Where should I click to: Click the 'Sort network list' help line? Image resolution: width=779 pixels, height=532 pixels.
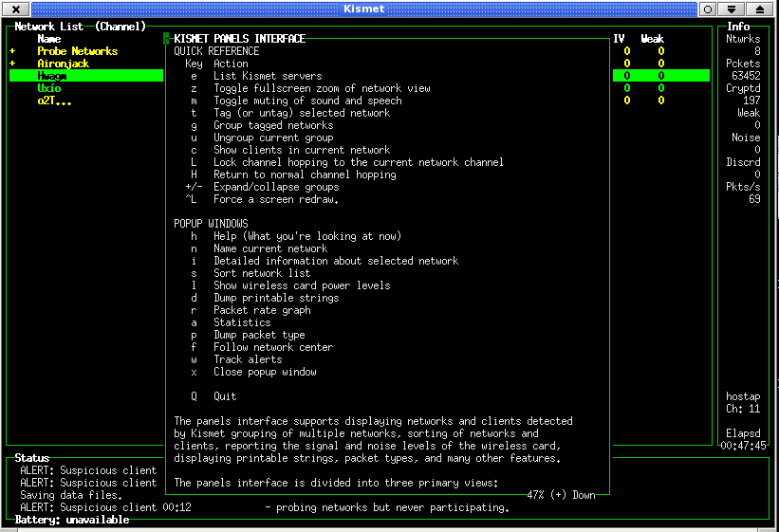(x=261, y=273)
